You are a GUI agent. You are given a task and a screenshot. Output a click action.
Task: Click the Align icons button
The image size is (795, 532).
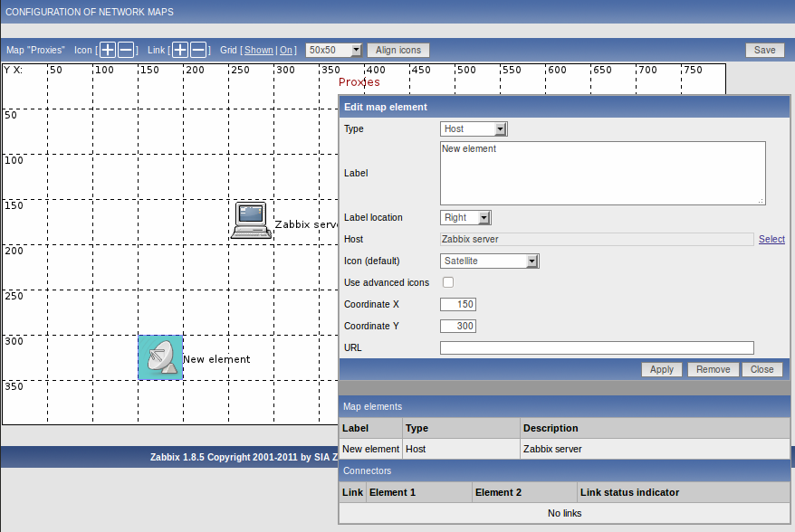click(x=398, y=50)
